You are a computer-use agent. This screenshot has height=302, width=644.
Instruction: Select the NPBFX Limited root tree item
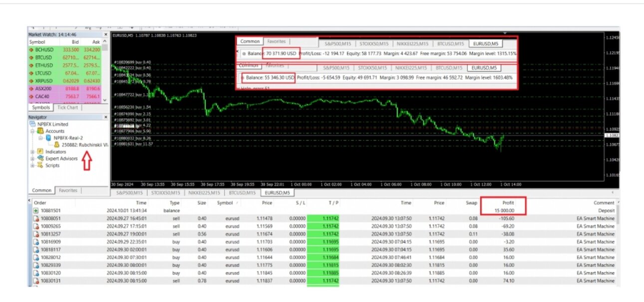(x=53, y=124)
